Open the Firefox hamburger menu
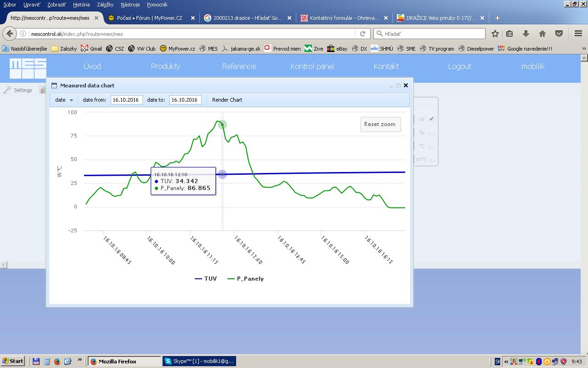Image resolution: width=588 pixels, height=368 pixels. point(578,34)
